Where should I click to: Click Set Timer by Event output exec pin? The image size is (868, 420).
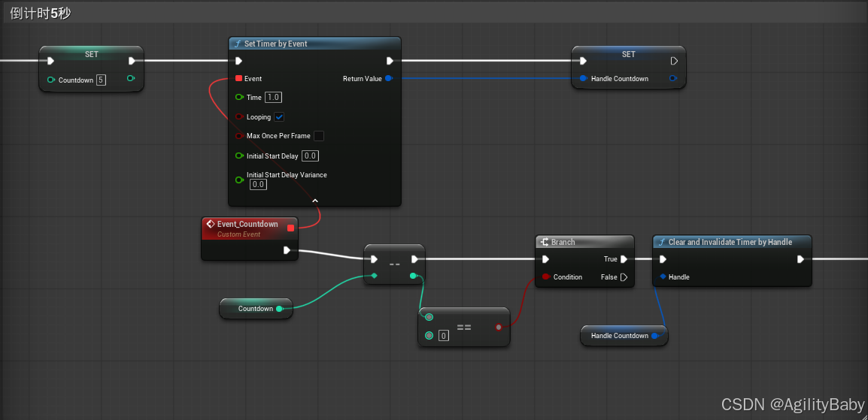pos(390,61)
